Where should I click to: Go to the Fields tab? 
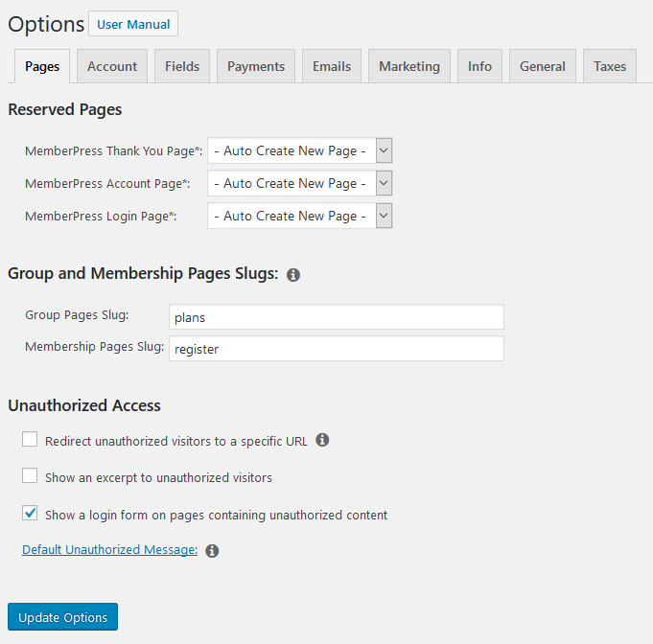(182, 66)
